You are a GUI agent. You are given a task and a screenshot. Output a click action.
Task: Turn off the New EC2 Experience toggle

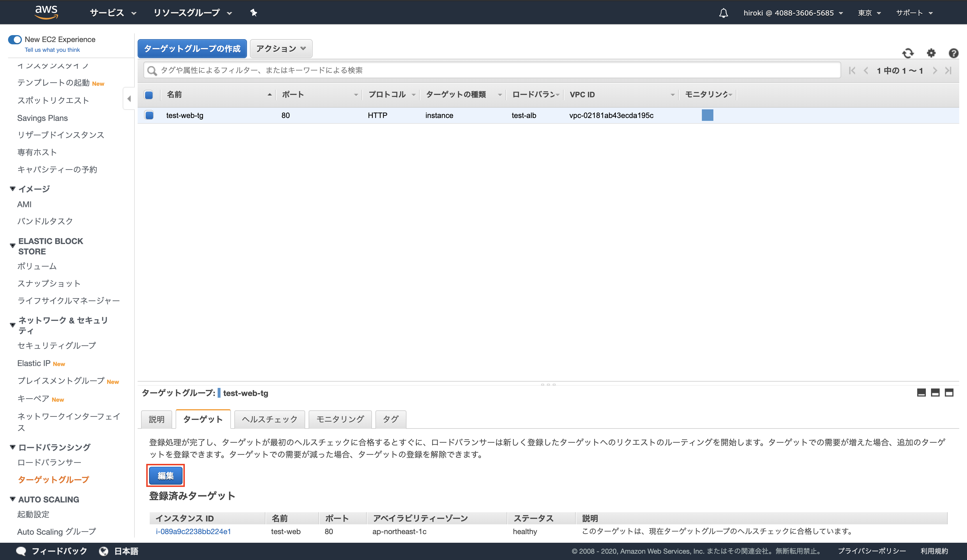click(15, 39)
